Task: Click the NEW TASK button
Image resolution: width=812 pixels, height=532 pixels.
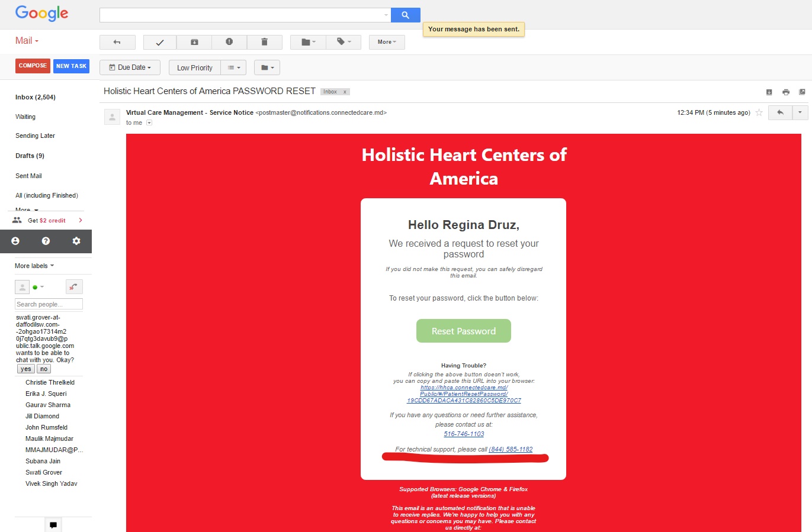Action: point(71,66)
